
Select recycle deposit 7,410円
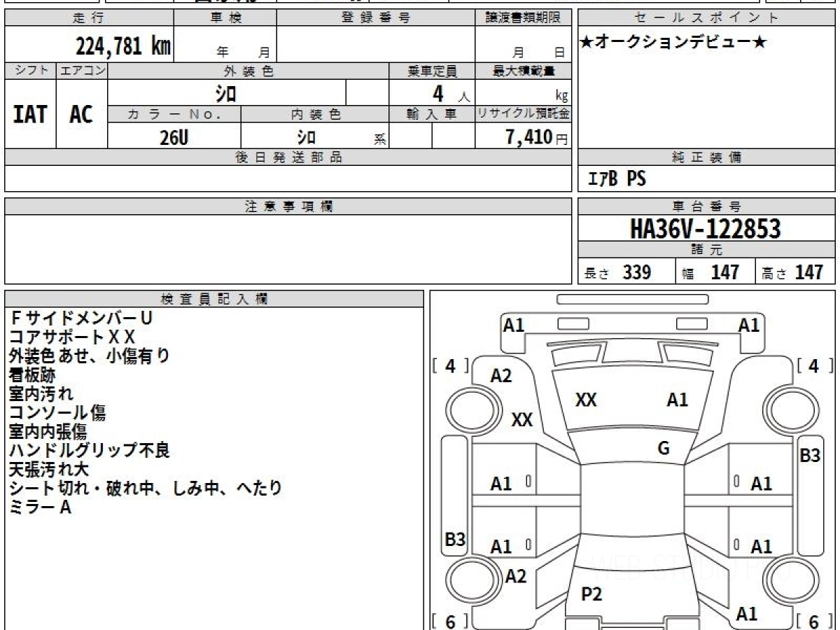click(536, 137)
